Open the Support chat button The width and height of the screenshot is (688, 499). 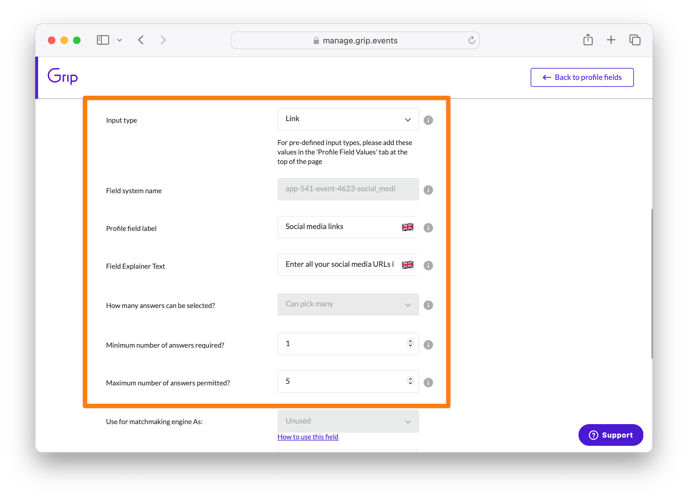[x=611, y=435]
